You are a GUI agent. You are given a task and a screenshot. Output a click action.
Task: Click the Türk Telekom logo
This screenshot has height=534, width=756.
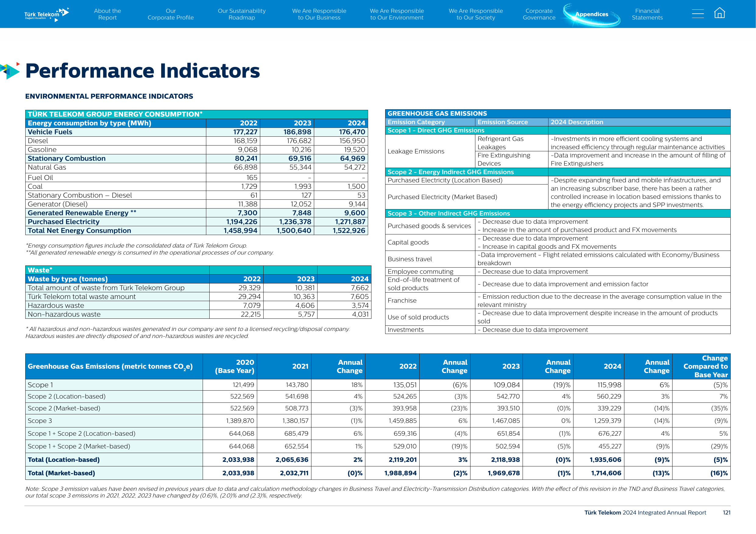click(x=46, y=15)
